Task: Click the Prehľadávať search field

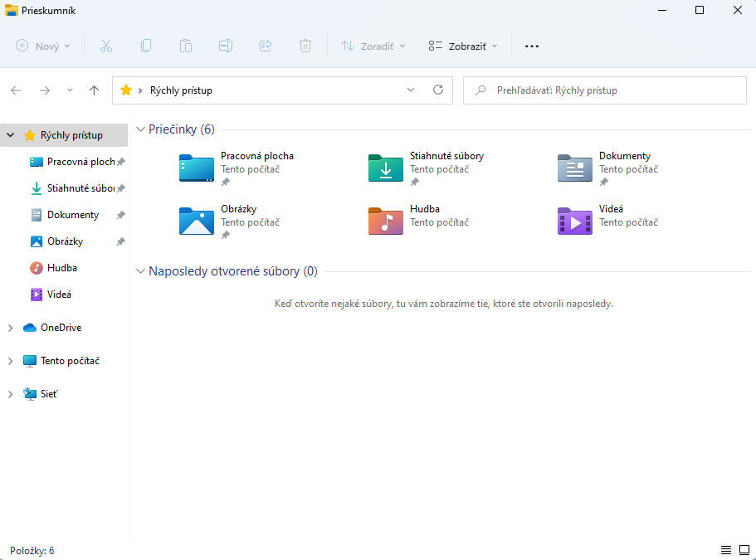Action: click(x=606, y=90)
